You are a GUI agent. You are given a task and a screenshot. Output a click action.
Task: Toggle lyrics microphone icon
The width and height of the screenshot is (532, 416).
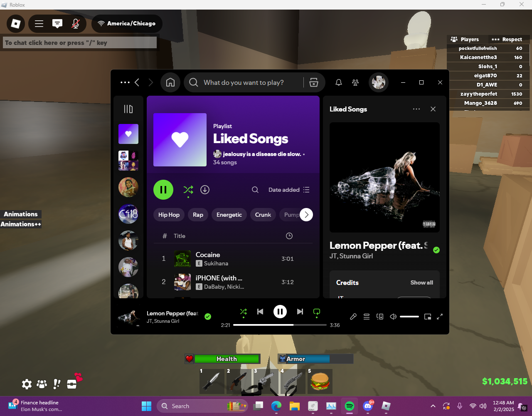coord(353,317)
